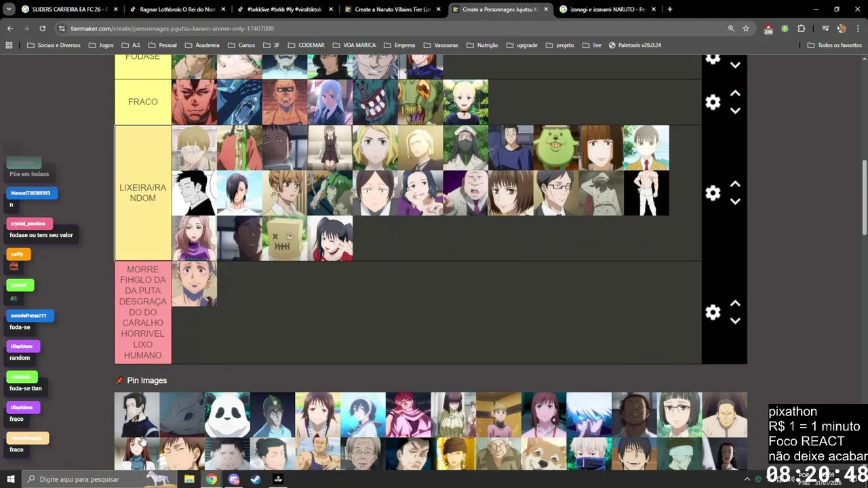Select the panda thumbnail in Pin Images
The width and height of the screenshot is (868, 488).
227,415
